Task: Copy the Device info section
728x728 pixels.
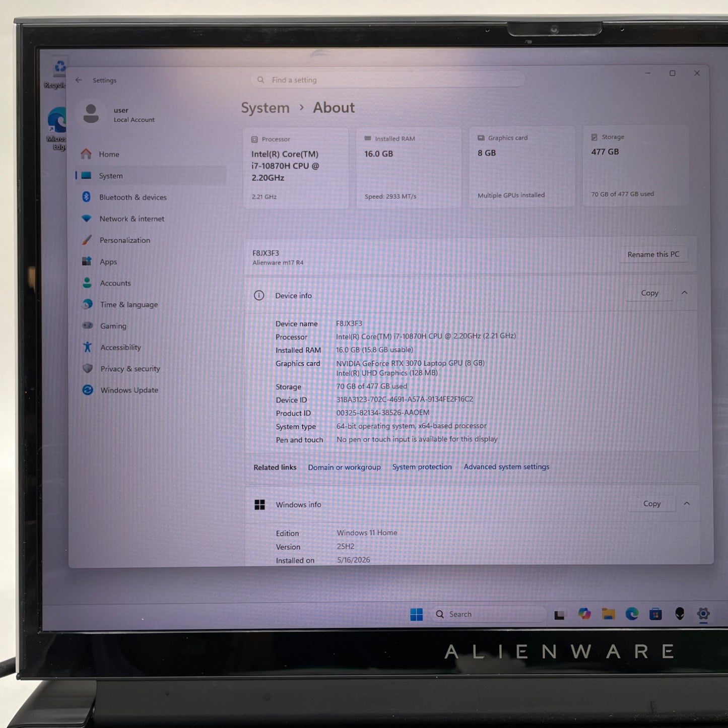Action: point(649,293)
